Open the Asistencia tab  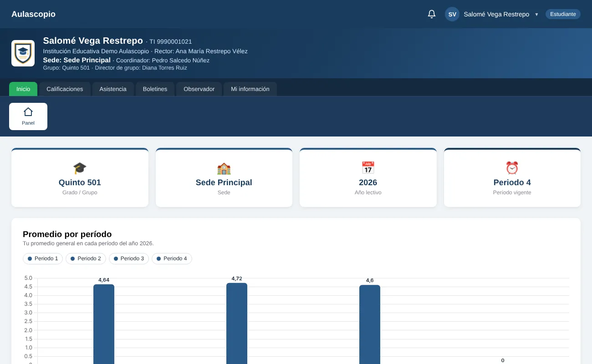click(113, 89)
